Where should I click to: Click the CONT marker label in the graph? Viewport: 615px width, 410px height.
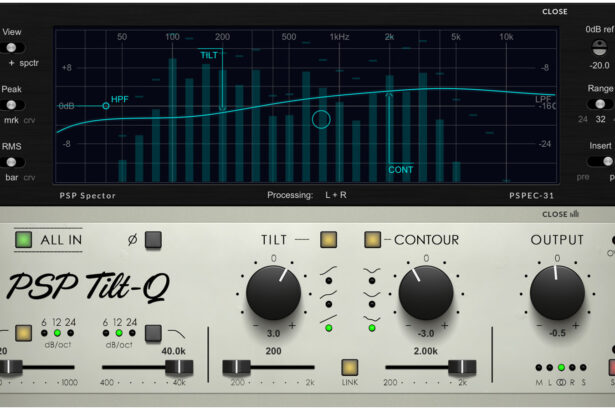click(400, 170)
